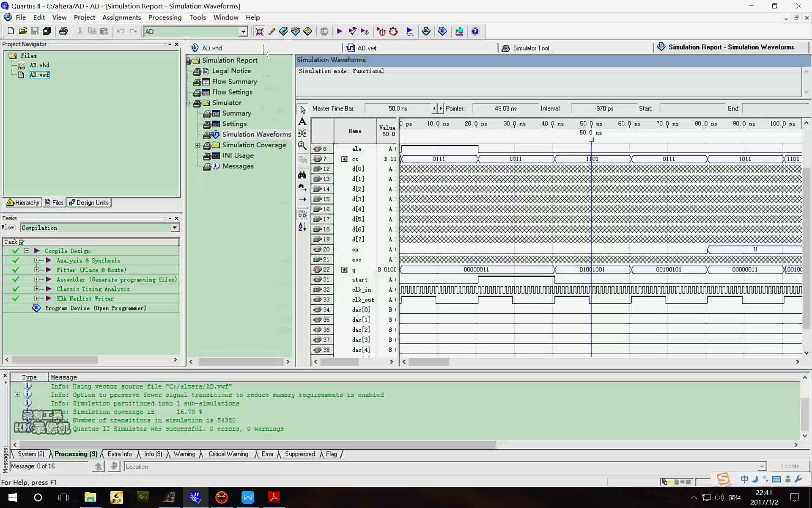The height and width of the screenshot is (508, 812).
Task: Expand the Assembler task node
Action: point(37,279)
